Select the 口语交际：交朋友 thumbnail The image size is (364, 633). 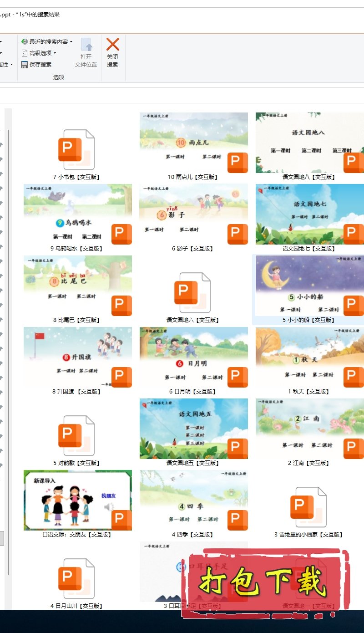[78, 500]
